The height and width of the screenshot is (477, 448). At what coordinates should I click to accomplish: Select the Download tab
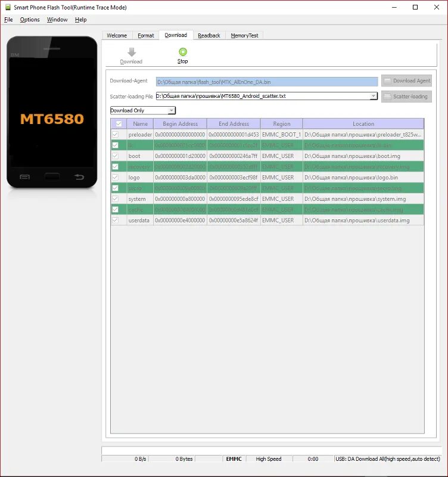(x=176, y=35)
